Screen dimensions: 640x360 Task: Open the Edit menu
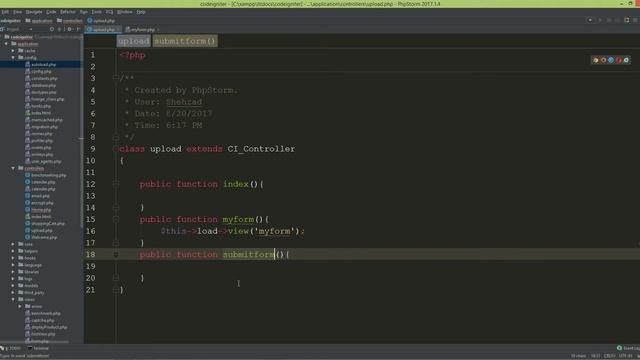5,12
